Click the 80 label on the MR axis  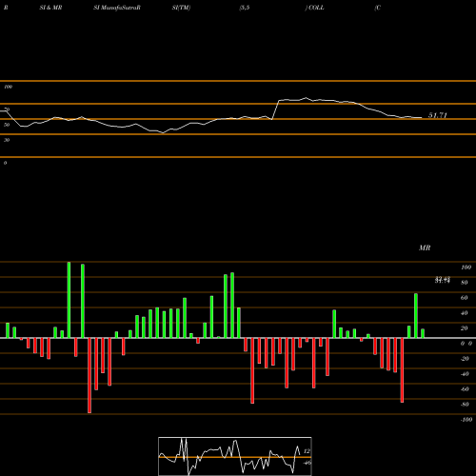pyautogui.click(x=465, y=283)
